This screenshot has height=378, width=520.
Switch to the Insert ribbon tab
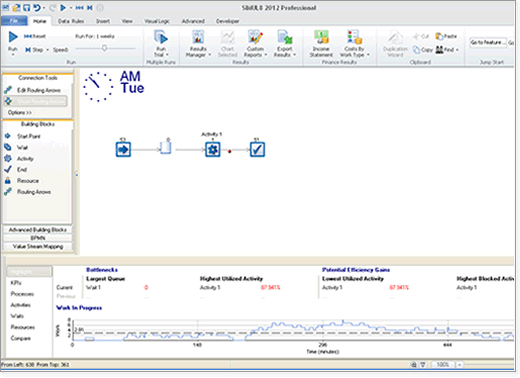[103, 21]
